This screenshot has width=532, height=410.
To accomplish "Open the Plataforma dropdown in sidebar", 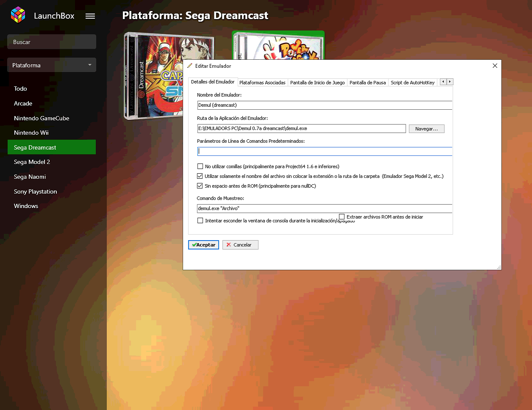I will coord(52,65).
